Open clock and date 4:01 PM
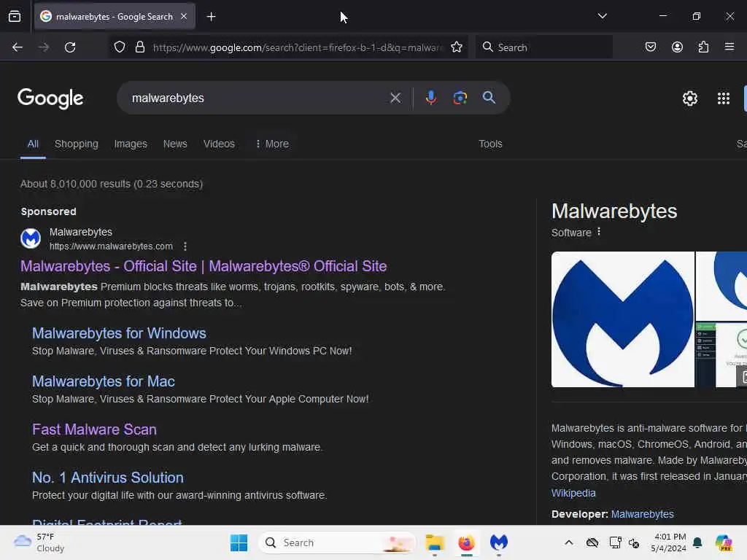This screenshot has width=747, height=560. pos(668,542)
